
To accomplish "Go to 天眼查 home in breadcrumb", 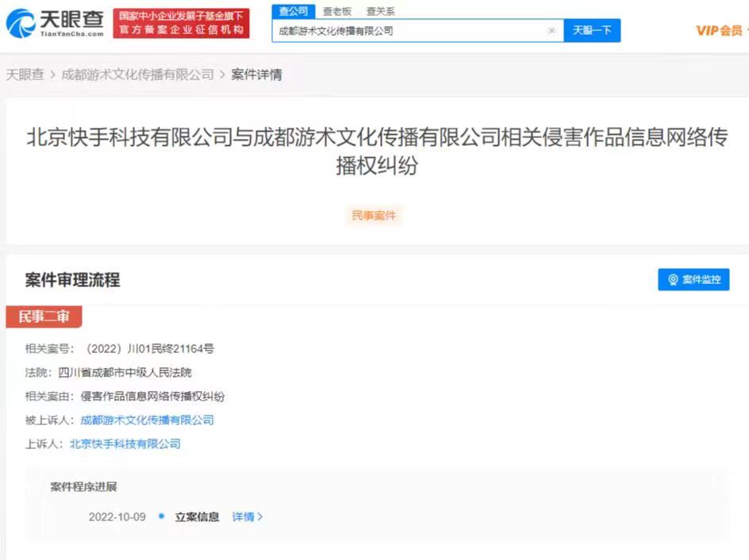I will (x=25, y=75).
